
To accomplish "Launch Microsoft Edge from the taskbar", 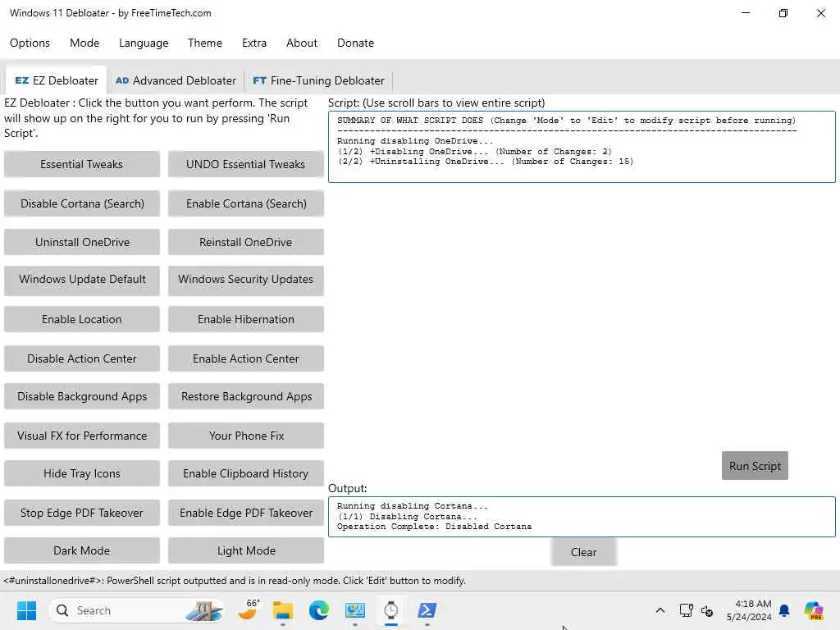I will point(319,610).
